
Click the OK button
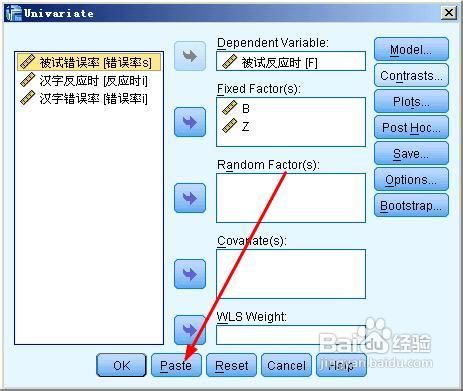tap(121, 365)
